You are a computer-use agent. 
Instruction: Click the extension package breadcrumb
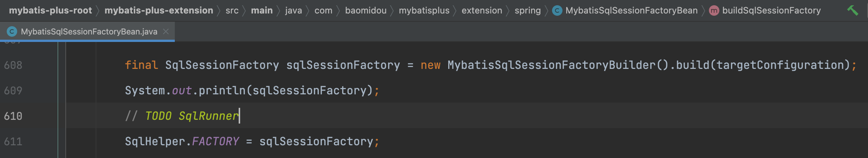(x=482, y=10)
